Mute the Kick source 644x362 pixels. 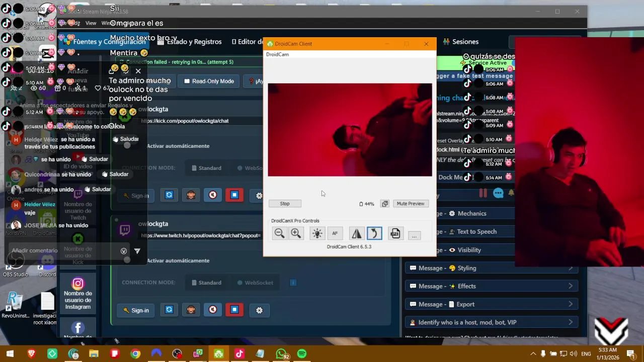[x=213, y=195]
